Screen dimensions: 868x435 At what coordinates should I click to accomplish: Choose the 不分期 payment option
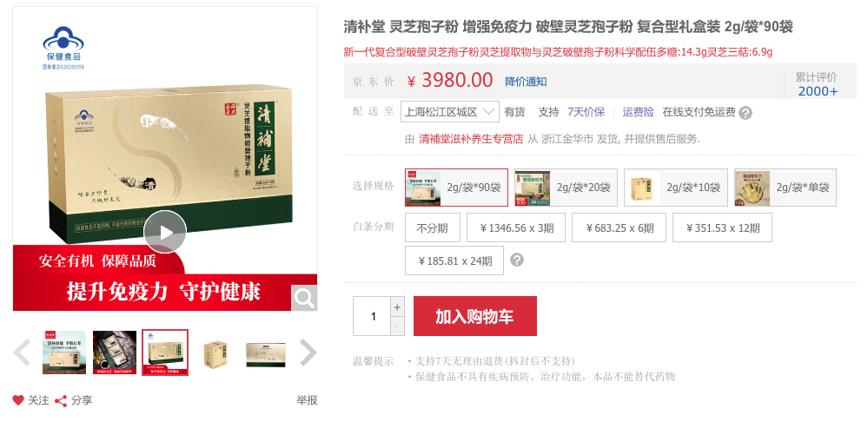433,228
